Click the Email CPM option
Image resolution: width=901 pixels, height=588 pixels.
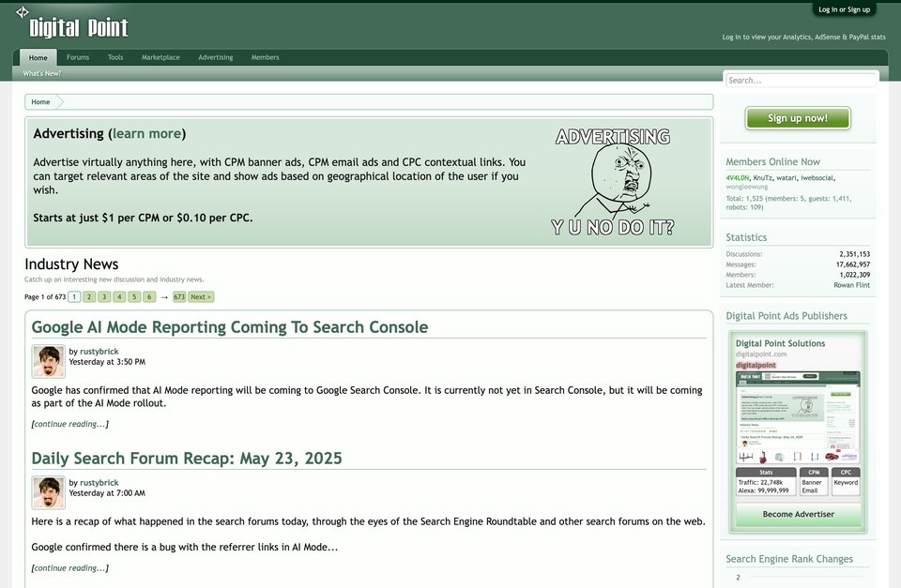[x=810, y=490]
